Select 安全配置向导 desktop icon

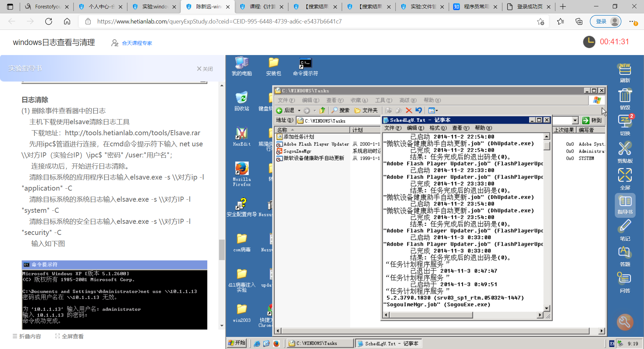pyautogui.click(x=241, y=207)
